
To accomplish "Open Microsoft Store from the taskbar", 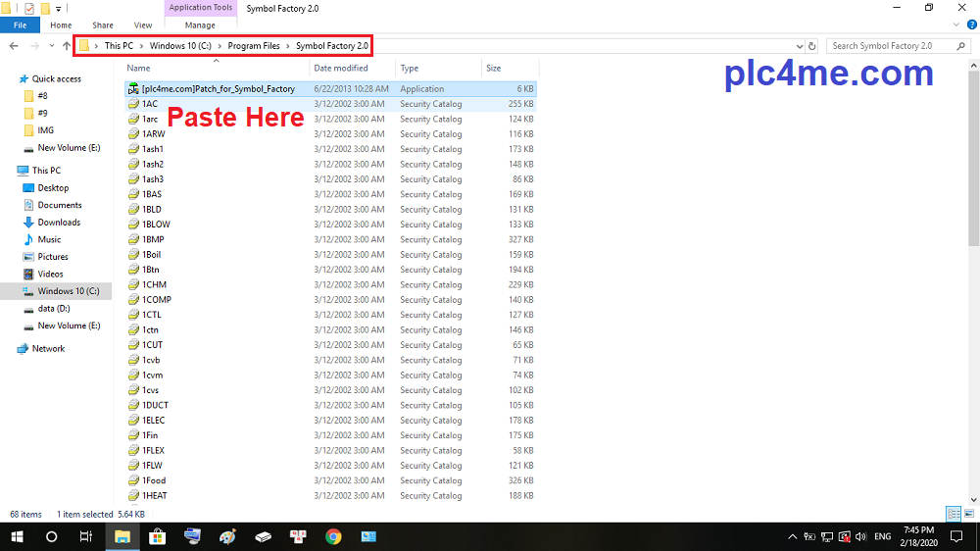I will point(157,536).
